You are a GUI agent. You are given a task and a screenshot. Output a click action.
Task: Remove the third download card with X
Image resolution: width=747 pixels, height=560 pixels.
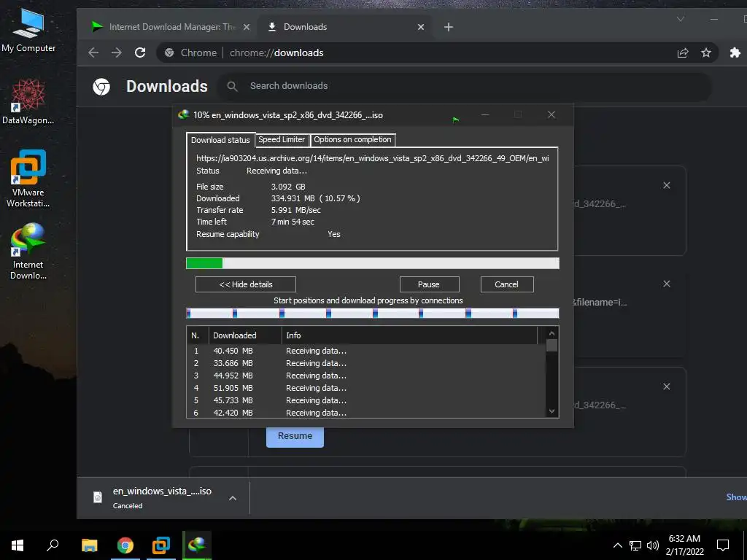coord(667,386)
